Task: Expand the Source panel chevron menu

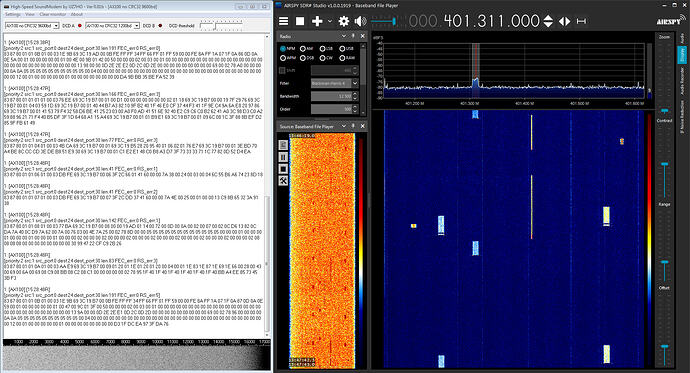Action: pyautogui.click(x=344, y=126)
